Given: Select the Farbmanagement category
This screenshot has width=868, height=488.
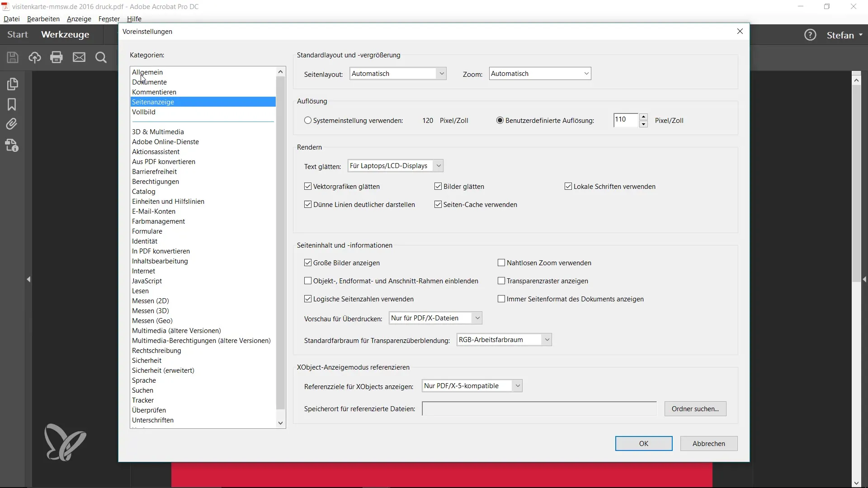Looking at the screenshot, I should point(203,221).
